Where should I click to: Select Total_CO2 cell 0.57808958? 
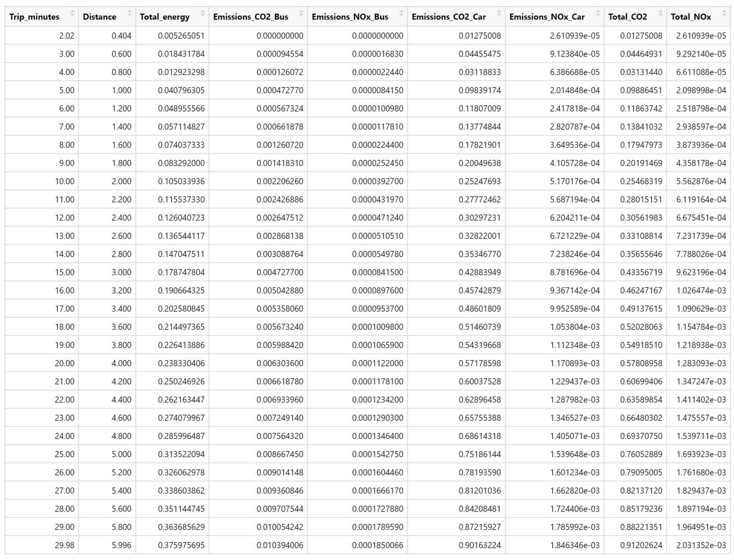(641, 363)
